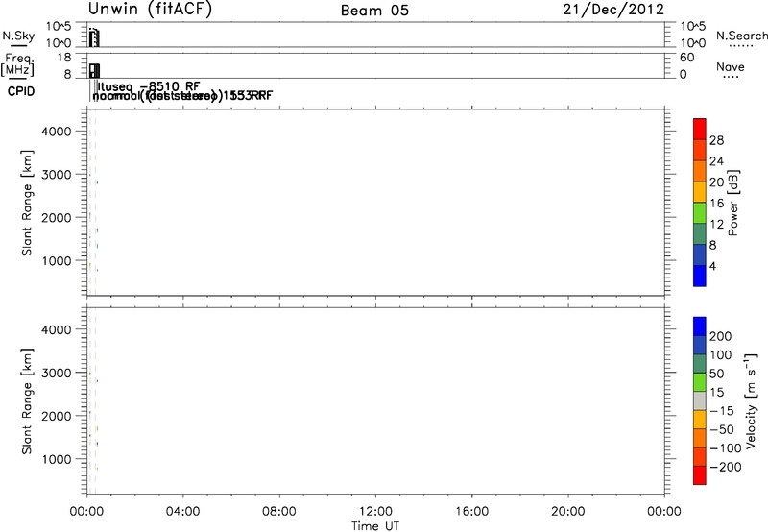The image size is (768, 532).
Task: Click the black noise bar in N.Sky panel
Action: [x=94, y=38]
